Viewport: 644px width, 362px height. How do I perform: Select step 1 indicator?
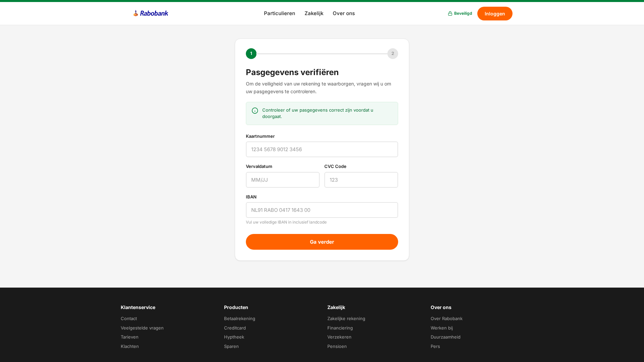click(x=251, y=54)
